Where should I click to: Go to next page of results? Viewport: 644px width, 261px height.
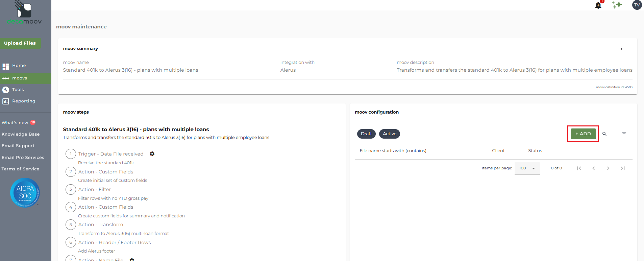(608, 168)
